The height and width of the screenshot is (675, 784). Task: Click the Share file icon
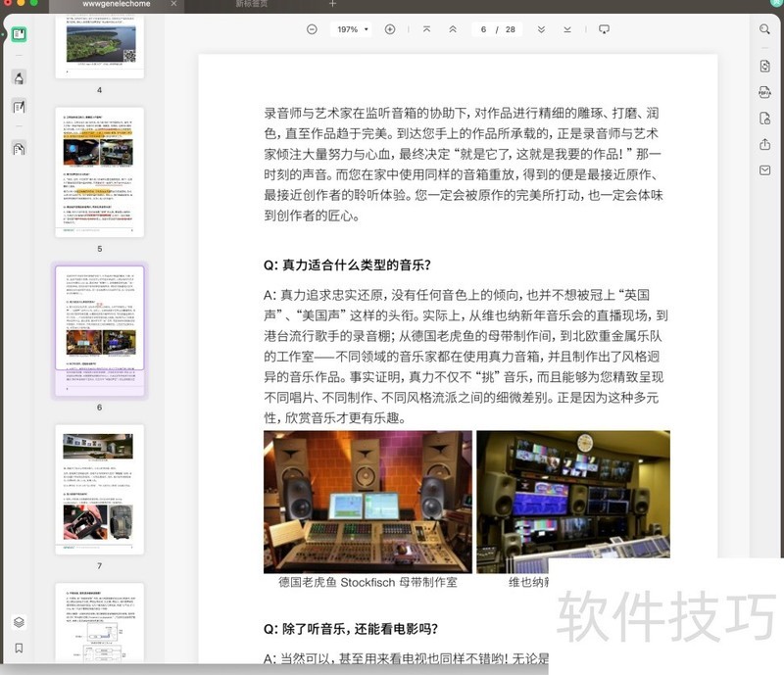point(764,145)
